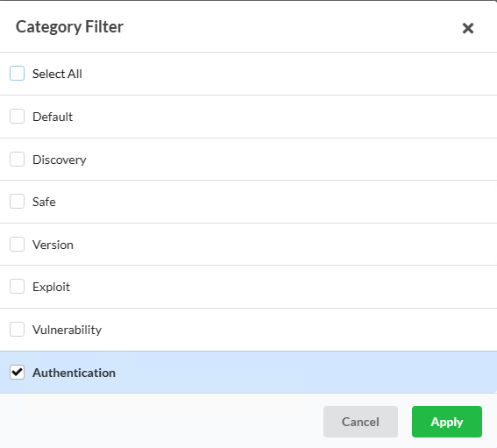Click the highlighted 'Authentication' label text
497x448 pixels.
pos(75,373)
